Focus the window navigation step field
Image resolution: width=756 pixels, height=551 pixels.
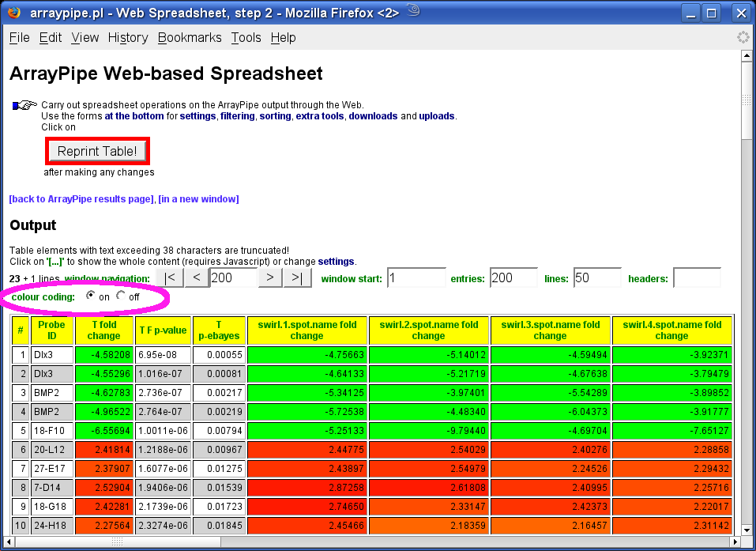point(233,278)
